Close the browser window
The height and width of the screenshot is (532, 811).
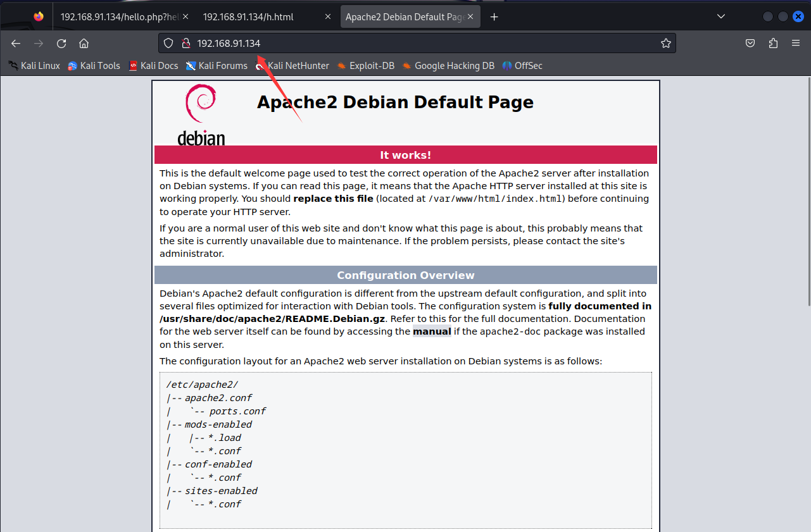tap(798, 16)
